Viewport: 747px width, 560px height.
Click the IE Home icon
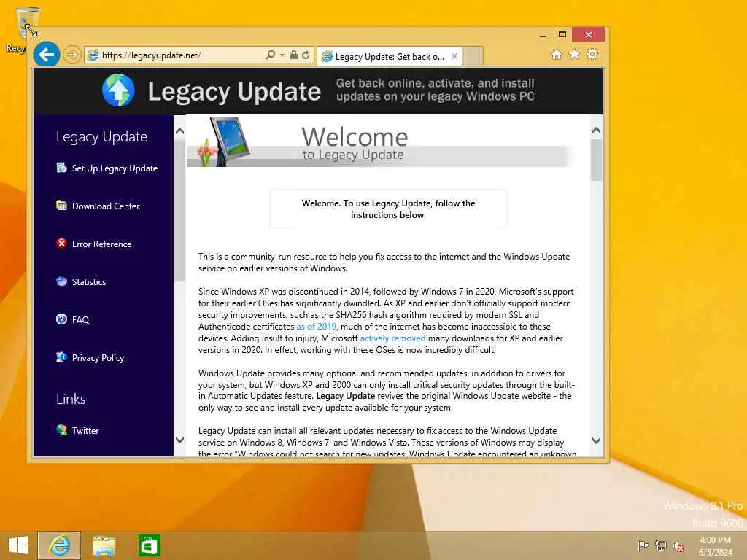(x=556, y=55)
